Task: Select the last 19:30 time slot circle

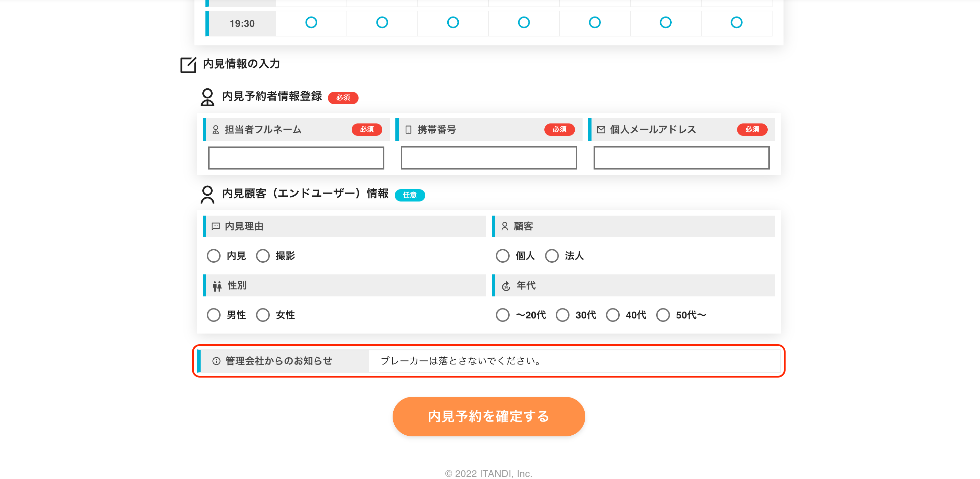Action: click(x=736, y=22)
